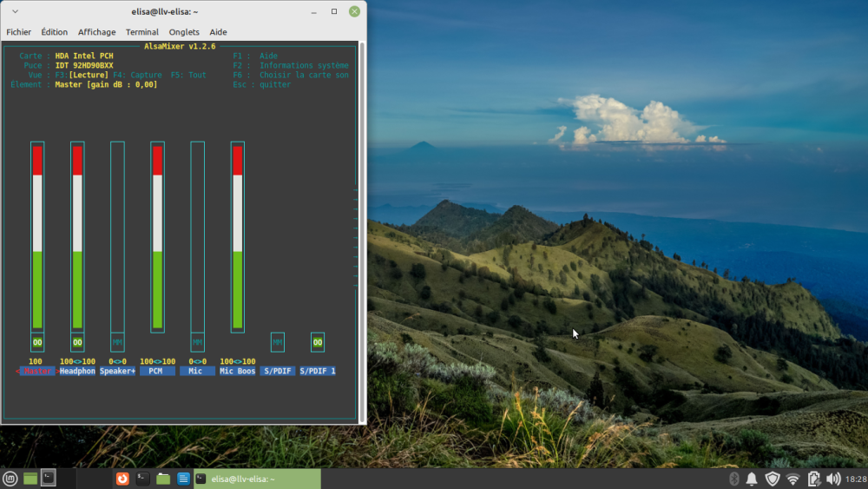Viewport: 868px width, 489px height.
Task: Open the terminal window dropdown arrow in title bar
Action: [15, 11]
